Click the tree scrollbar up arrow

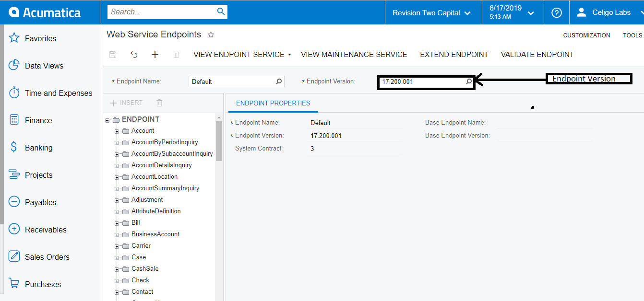coord(219,117)
